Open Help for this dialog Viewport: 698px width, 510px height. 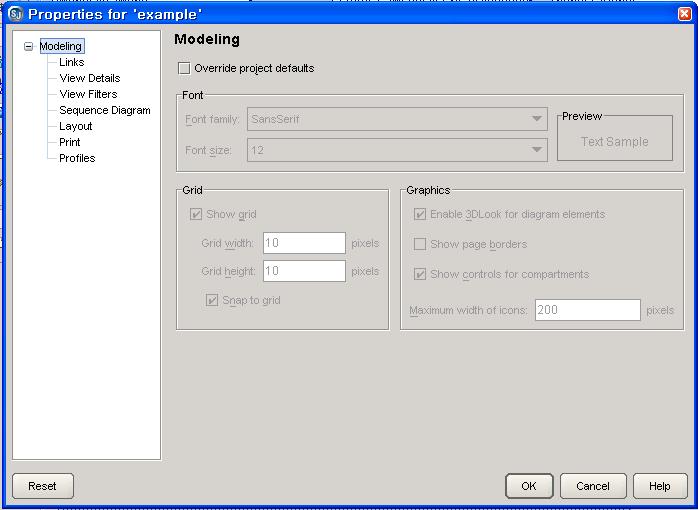tap(659, 486)
